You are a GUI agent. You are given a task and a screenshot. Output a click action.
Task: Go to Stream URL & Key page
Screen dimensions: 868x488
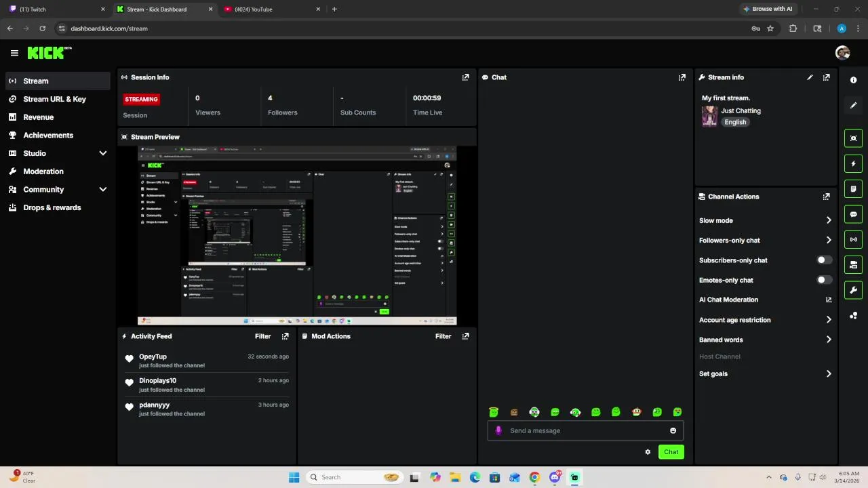pyautogui.click(x=58, y=99)
